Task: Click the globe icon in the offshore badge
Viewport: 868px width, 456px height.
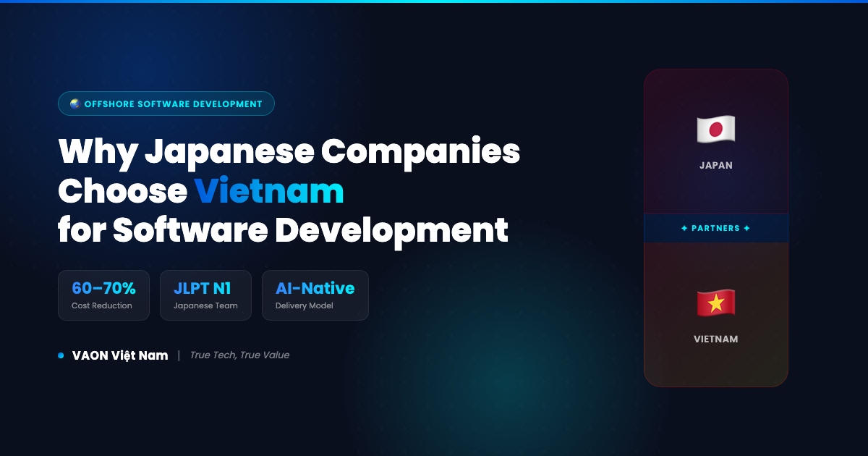Action: coord(75,104)
